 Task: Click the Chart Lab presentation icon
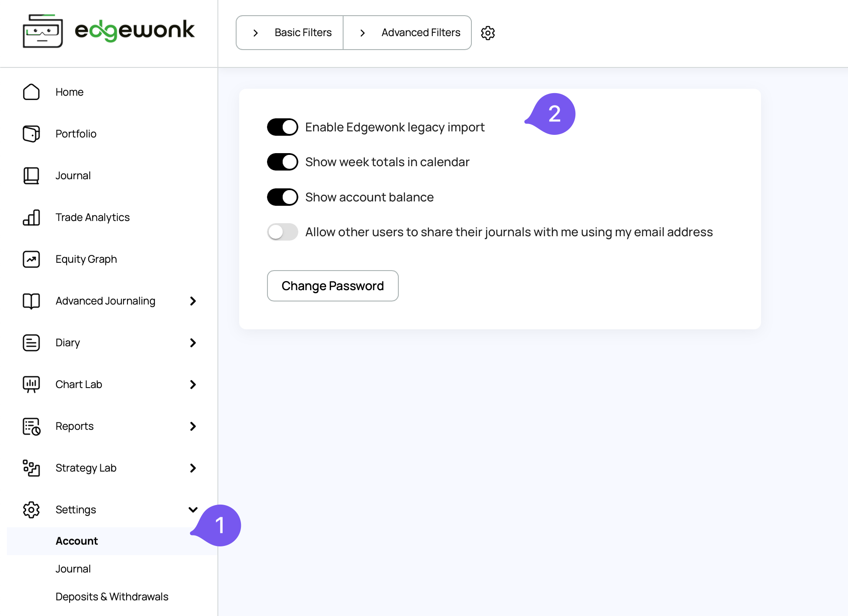tap(31, 384)
